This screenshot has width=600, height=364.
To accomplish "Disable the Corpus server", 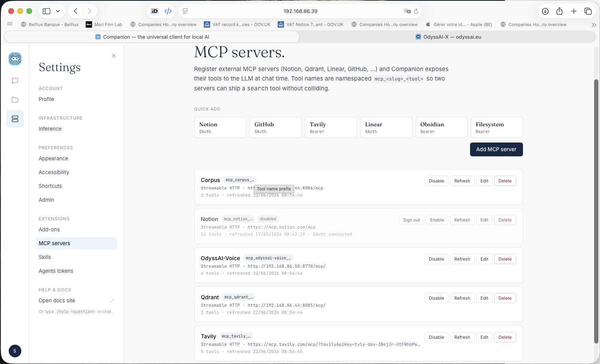I will point(436,181).
